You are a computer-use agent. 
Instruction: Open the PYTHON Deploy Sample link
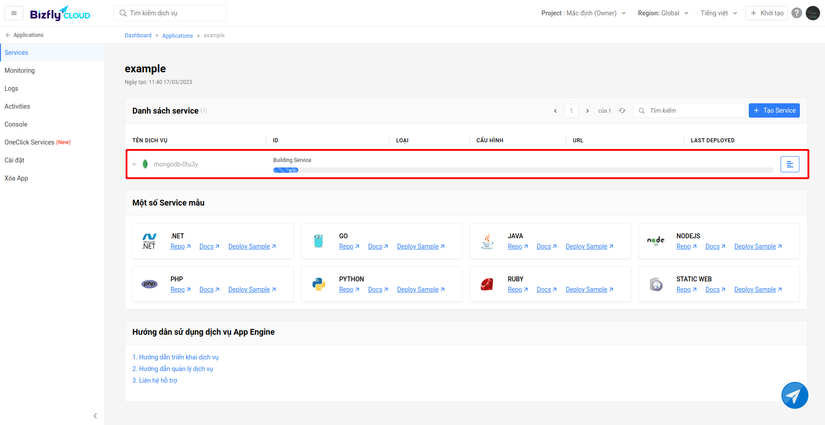[x=421, y=289]
